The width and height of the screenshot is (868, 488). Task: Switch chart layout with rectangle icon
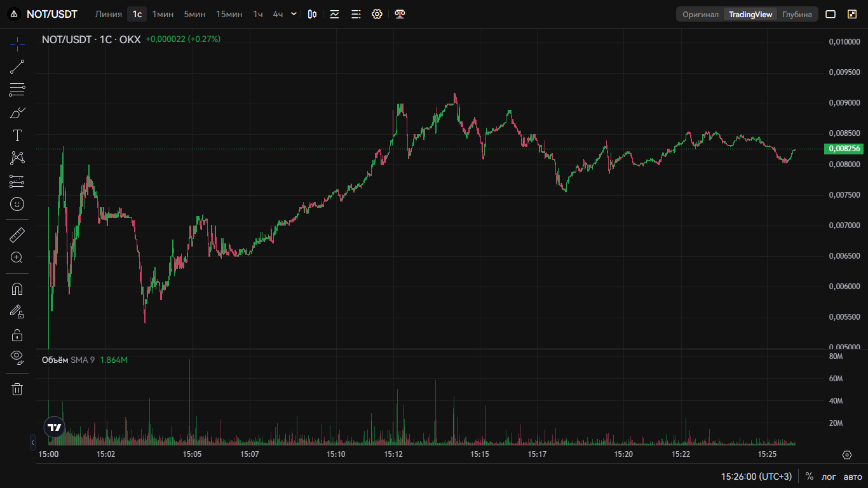[831, 14]
